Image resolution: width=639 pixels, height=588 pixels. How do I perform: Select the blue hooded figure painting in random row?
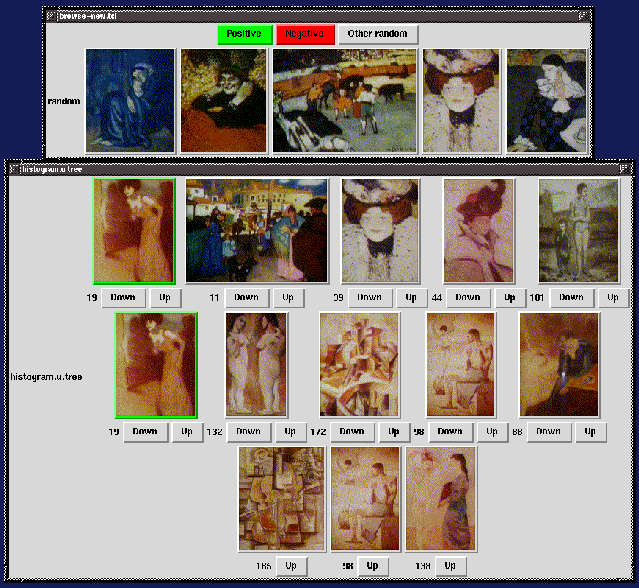click(130, 101)
